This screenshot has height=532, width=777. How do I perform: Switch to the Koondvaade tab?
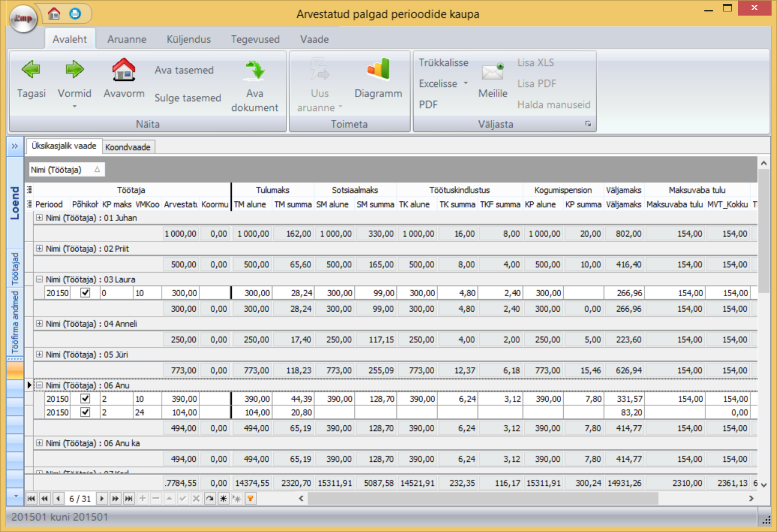coord(128,147)
